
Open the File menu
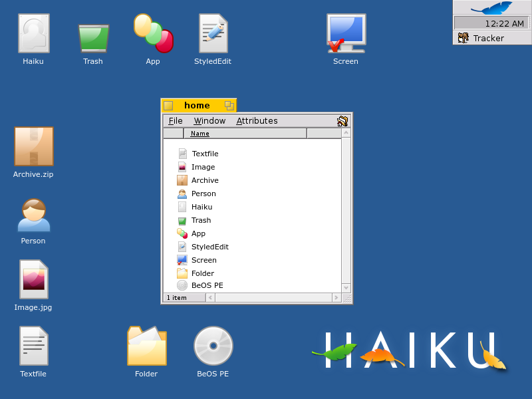coord(176,121)
